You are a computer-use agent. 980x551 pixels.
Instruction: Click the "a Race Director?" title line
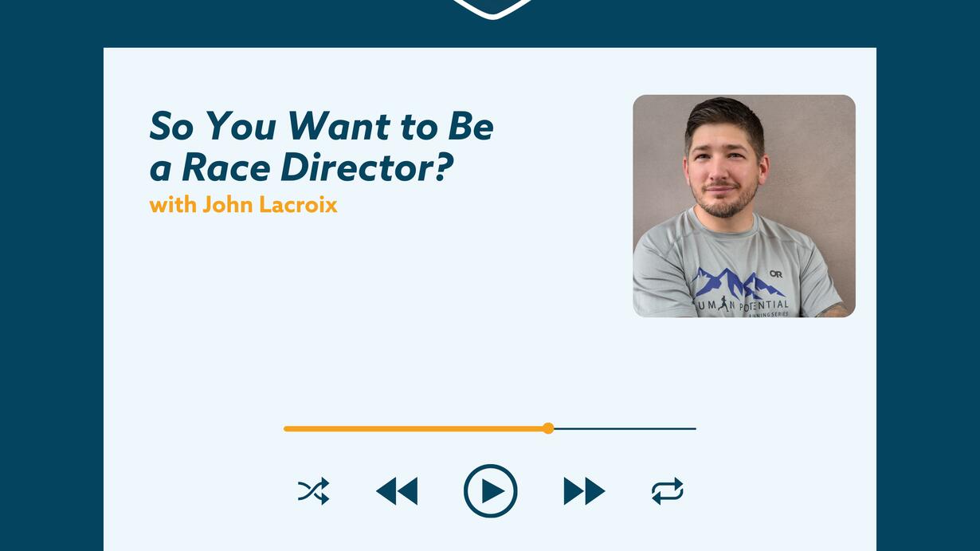pos(301,167)
